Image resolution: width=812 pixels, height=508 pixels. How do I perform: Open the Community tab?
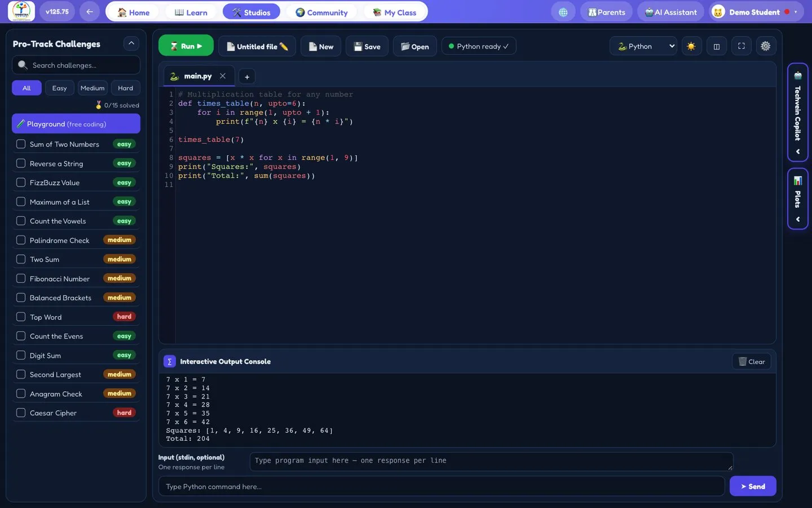[x=321, y=12]
